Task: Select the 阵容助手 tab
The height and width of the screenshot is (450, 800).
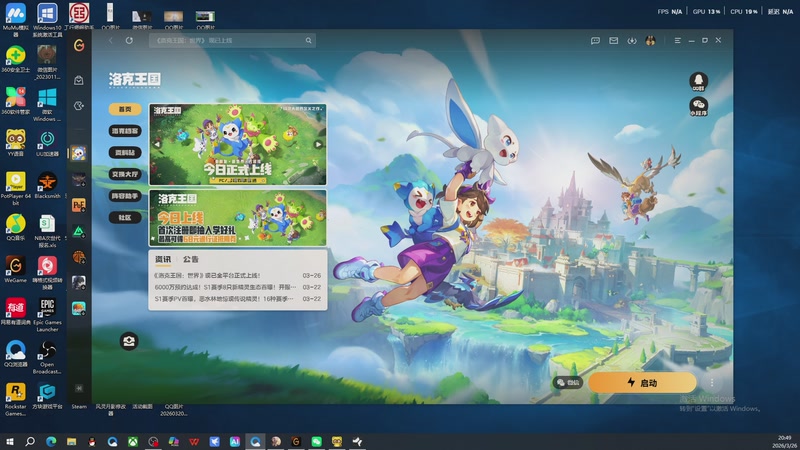Action: coord(125,196)
